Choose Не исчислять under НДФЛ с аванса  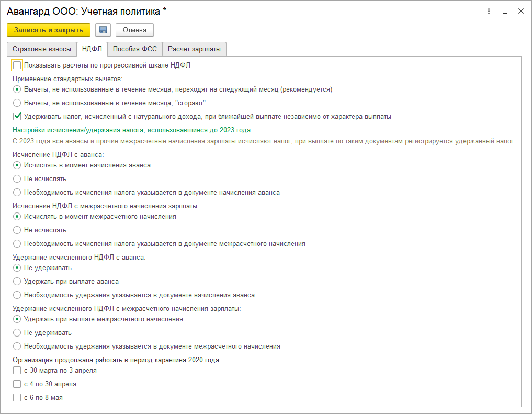17,179
